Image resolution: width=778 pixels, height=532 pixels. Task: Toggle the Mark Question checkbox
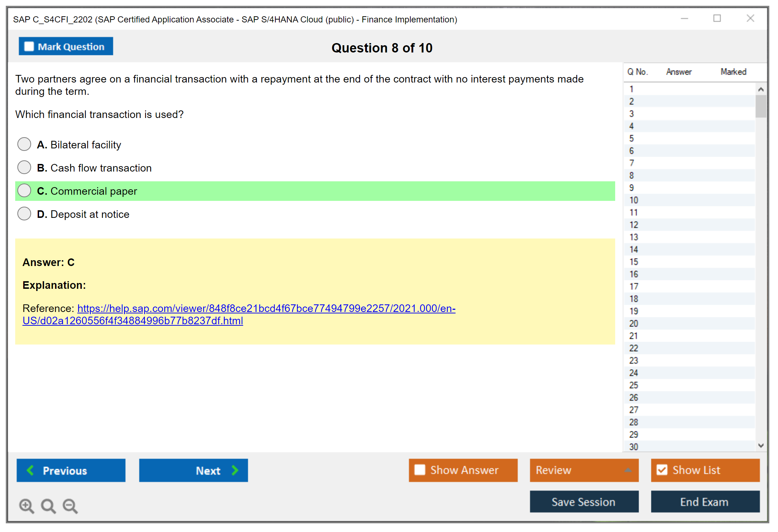point(29,47)
